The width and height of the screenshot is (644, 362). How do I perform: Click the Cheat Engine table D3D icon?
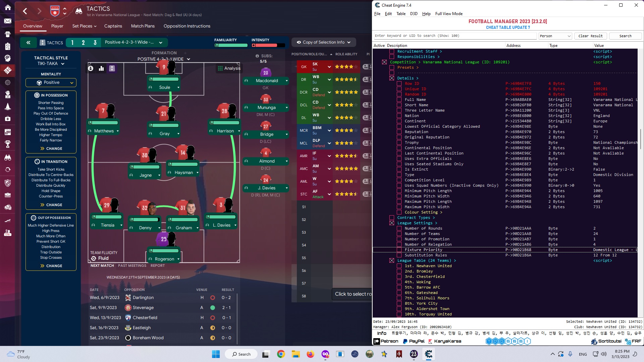tap(414, 13)
